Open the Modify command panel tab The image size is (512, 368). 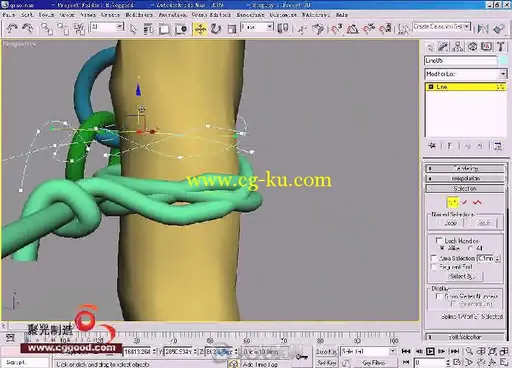tap(443, 47)
